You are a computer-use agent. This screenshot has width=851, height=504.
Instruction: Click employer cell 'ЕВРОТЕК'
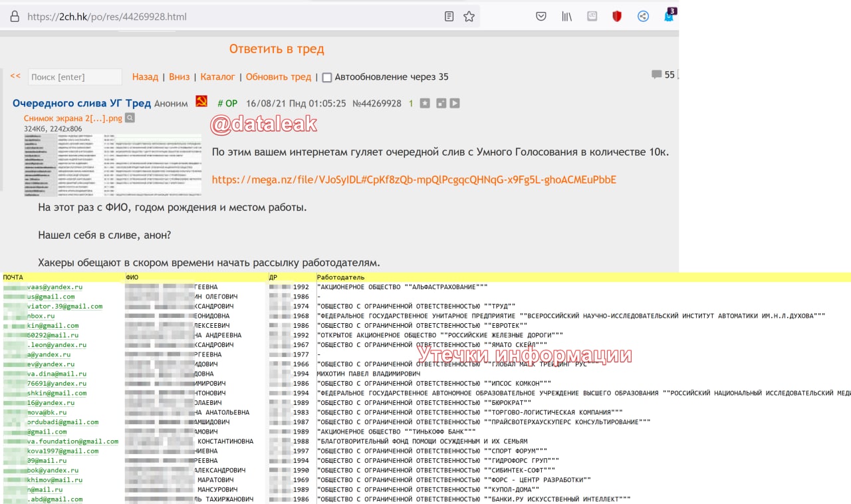tap(422, 325)
